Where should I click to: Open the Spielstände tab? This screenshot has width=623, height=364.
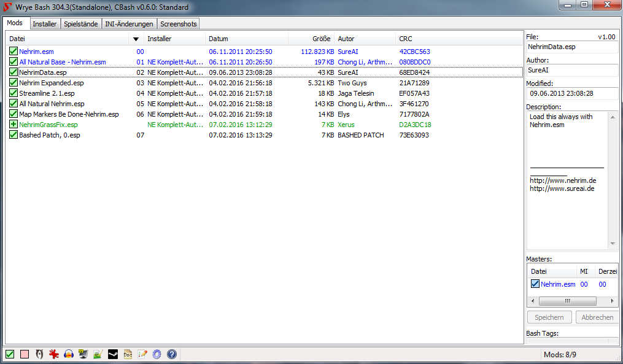coord(80,24)
